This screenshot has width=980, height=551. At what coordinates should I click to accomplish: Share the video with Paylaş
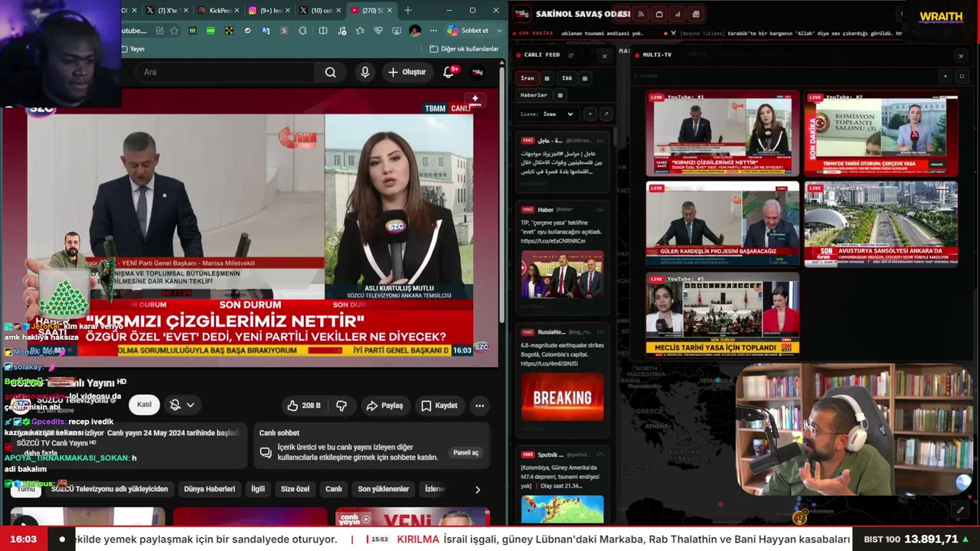click(x=384, y=406)
